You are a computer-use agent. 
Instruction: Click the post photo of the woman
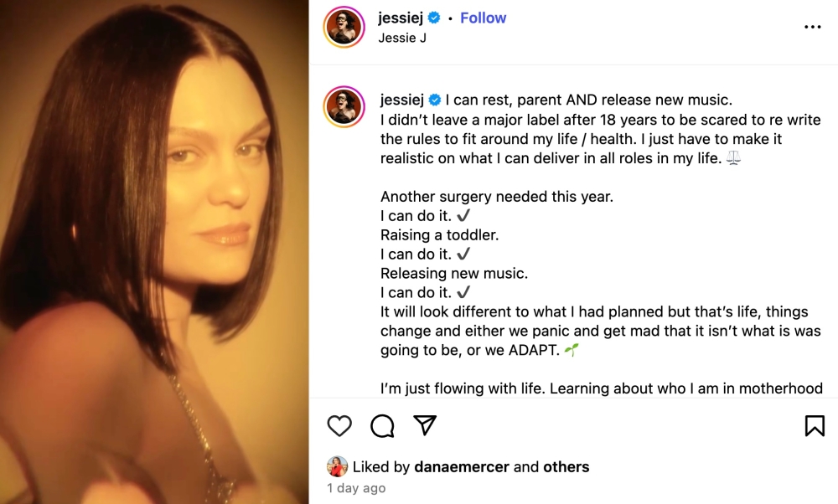point(154,251)
